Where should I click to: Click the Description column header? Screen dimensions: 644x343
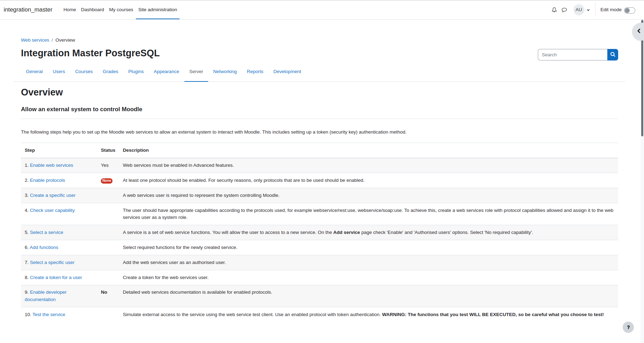(136, 150)
